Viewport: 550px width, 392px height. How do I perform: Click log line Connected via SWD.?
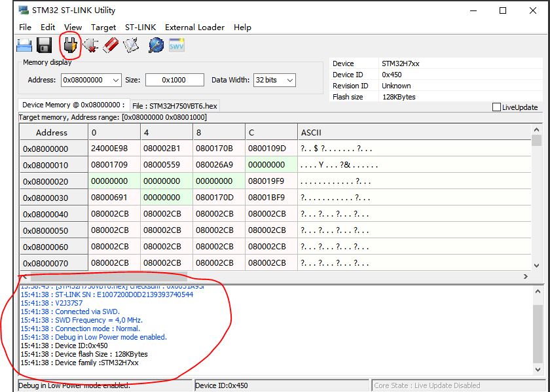point(70,312)
